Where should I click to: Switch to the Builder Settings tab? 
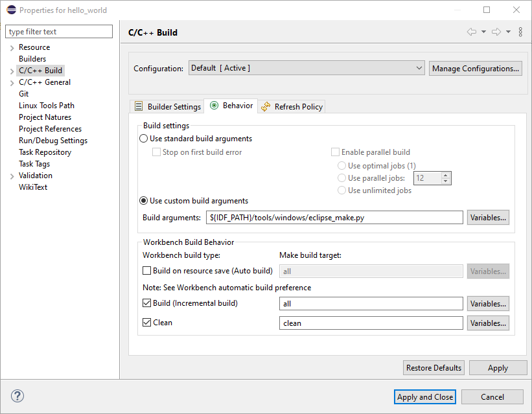[x=174, y=106]
